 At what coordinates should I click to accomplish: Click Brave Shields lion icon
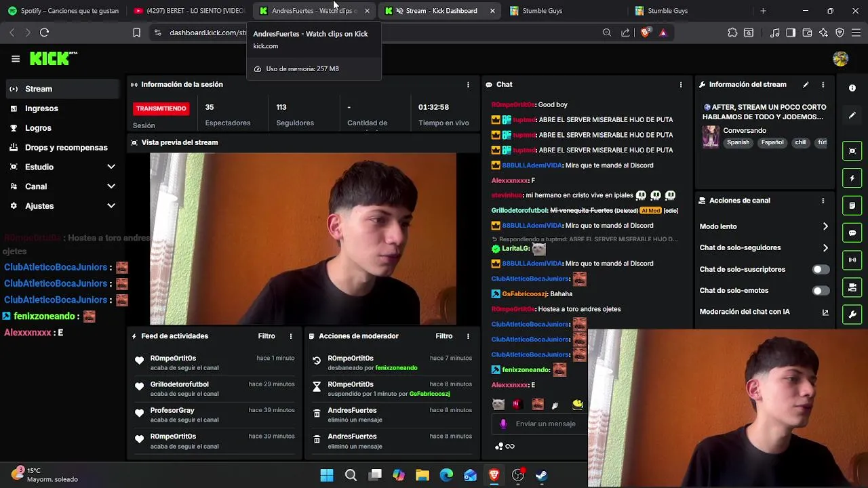click(x=646, y=33)
